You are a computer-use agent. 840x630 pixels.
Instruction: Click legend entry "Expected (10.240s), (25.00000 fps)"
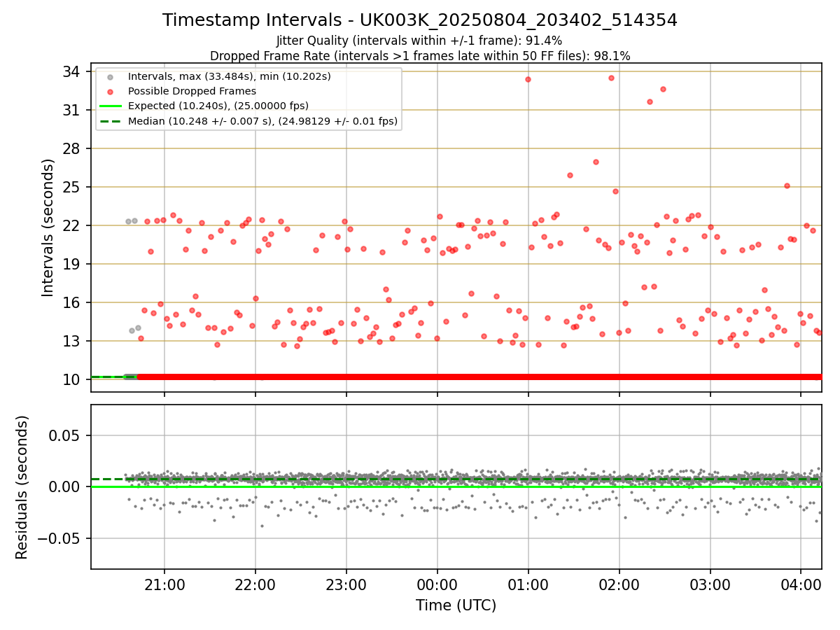pyautogui.click(x=218, y=106)
